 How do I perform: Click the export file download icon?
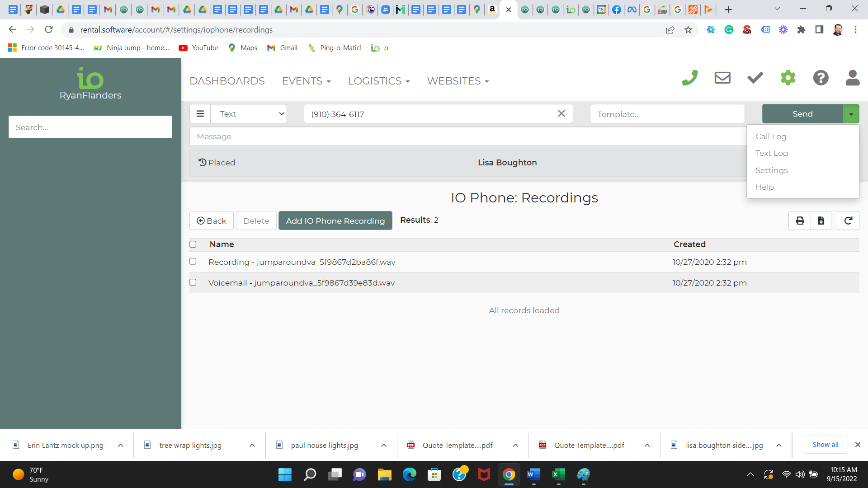tap(821, 221)
